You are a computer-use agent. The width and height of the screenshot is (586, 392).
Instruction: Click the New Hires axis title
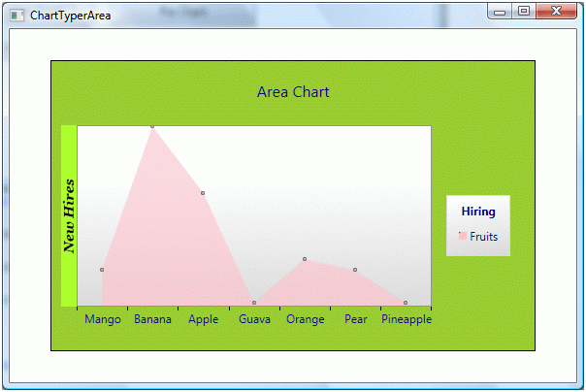(69, 216)
